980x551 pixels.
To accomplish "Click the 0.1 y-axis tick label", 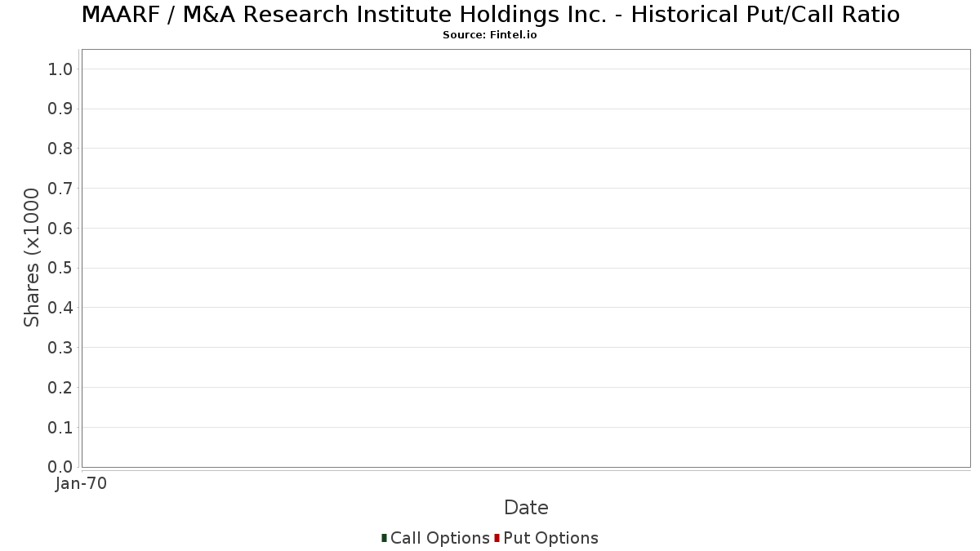I will [x=61, y=428].
